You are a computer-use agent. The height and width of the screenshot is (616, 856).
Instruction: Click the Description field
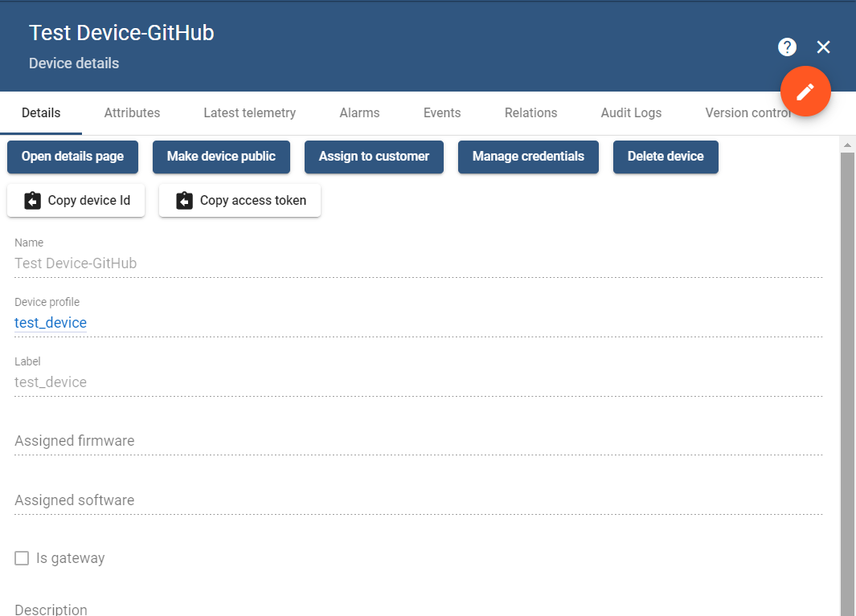tap(418, 609)
